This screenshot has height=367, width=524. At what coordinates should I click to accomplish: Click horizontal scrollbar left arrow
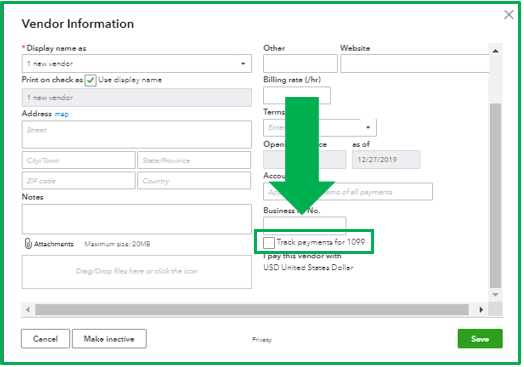coord(28,310)
